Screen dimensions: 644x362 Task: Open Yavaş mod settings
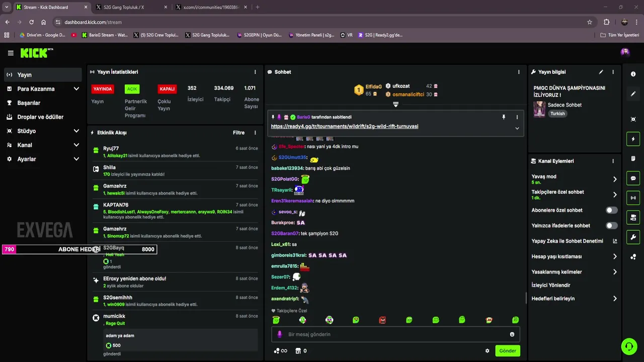click(574, 179)
